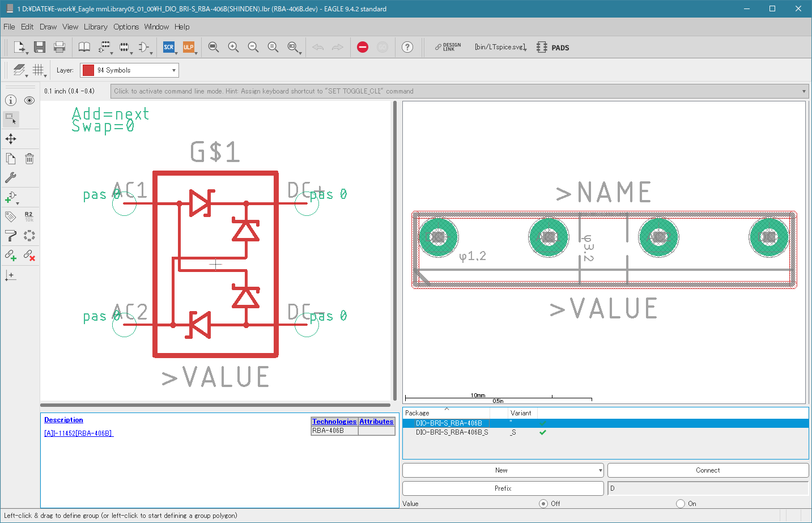Click the Print icon
812x523 pixels.
[x=59, y=47]
